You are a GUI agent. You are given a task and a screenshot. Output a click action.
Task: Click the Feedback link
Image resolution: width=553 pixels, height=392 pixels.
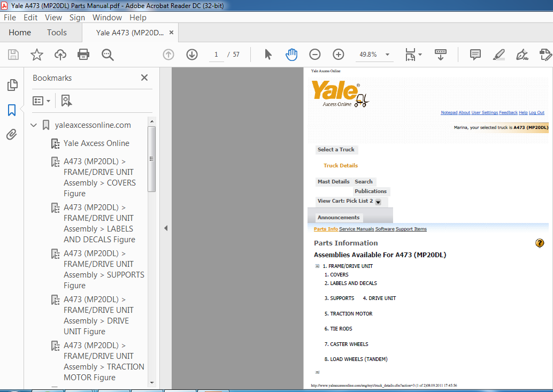(508, 112)
